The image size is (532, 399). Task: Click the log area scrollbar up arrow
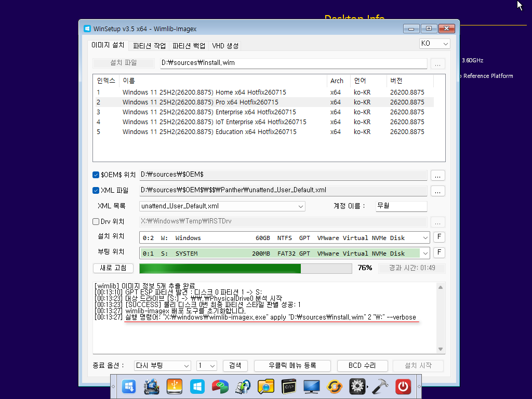coord(441,287)
